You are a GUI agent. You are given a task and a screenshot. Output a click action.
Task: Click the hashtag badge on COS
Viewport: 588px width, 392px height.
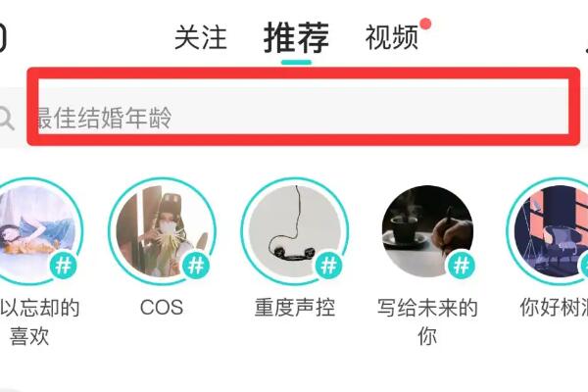[195, 266]
